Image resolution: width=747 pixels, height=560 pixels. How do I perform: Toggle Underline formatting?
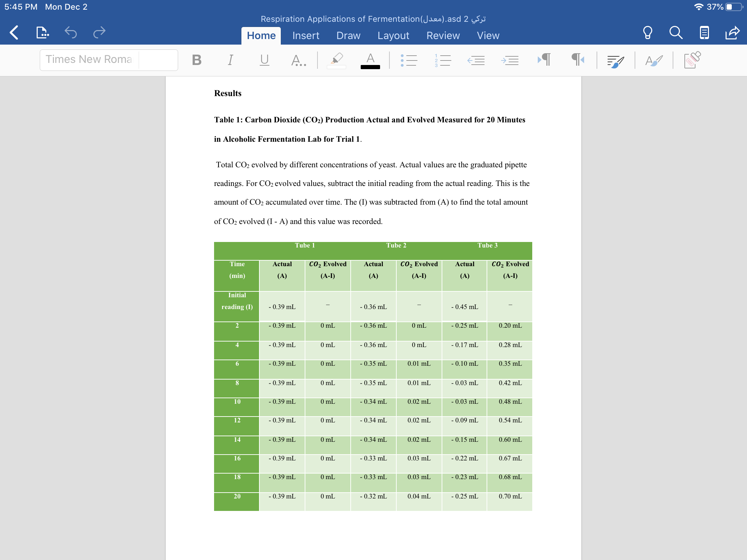pyautogui.click(x=264, y=60)
